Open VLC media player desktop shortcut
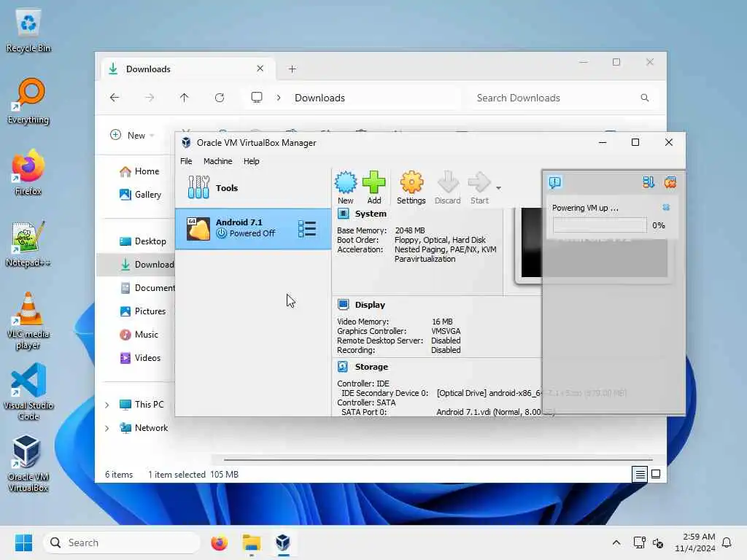 28,321
